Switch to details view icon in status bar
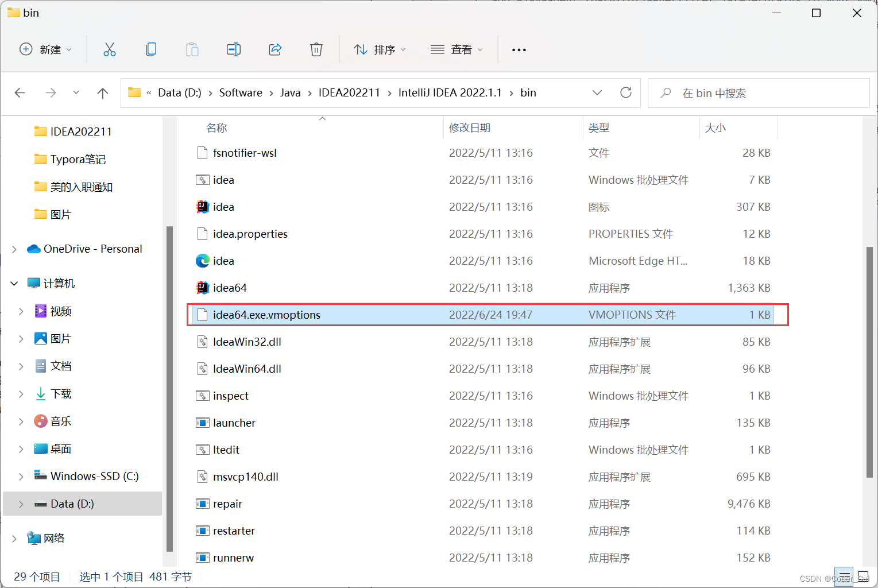Image resolution: width=878 pixels, height=588 pixels. pyautogui.click(x=844, y=576)
